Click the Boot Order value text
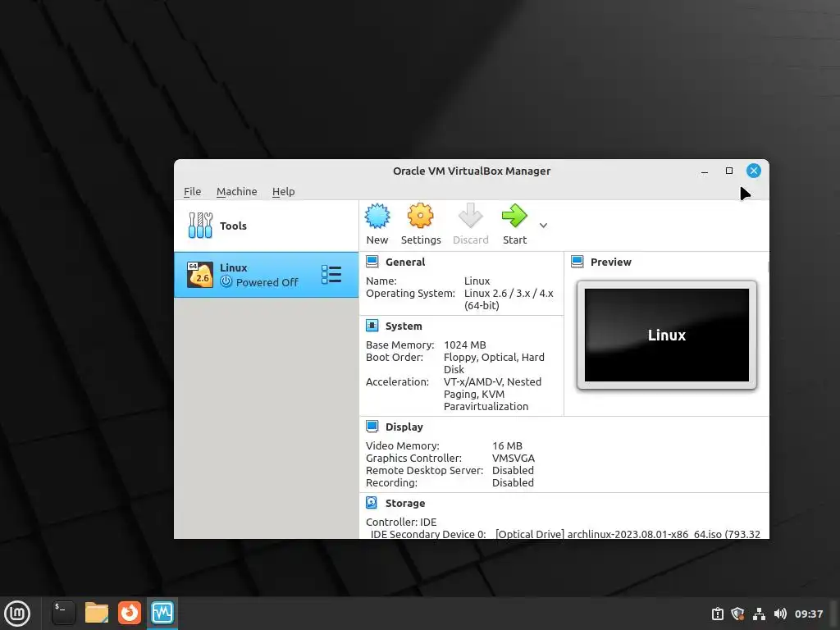Screen dimensions: 840x630 pyautogui.click(x=494, y=363)
